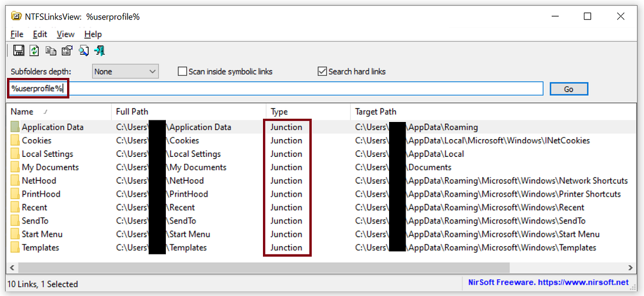Screen dimensions: 644x296
Task: Open the Subfolders depth dropdown
Action: 125,71
